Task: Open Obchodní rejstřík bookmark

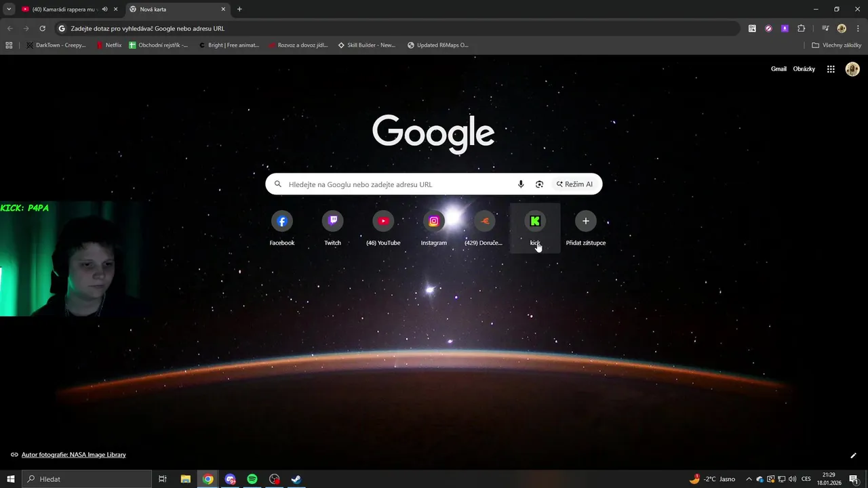Action: pyautogui.click(x=159, y=45)
